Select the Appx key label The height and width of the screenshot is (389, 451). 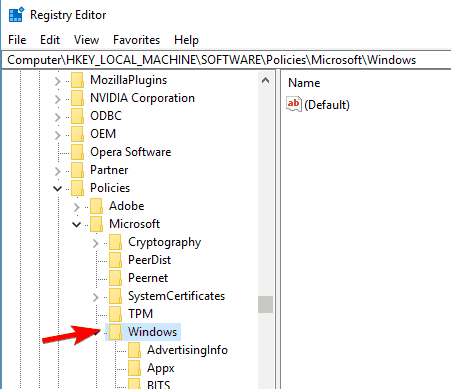[161, 368]
